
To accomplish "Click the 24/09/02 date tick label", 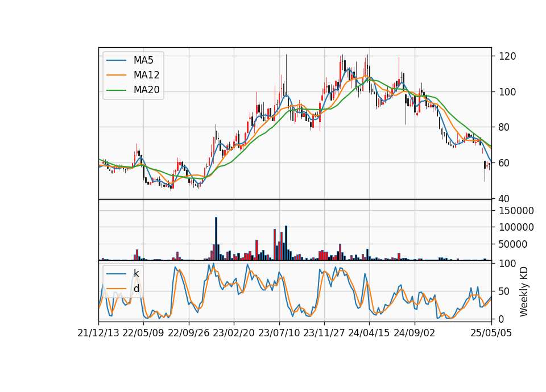I will click(415, 333).
